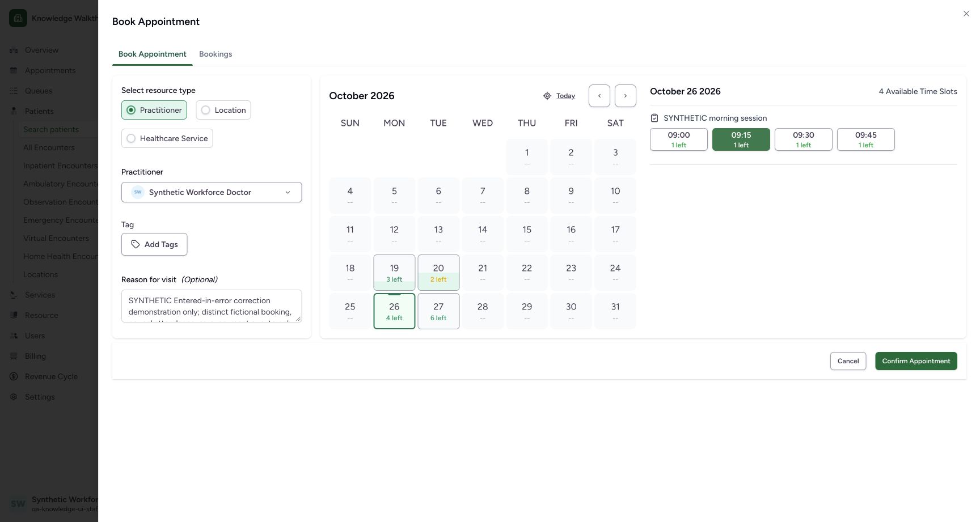980x522 pixels.
Task: Select October 20 with 2 left
Action: pyautogui.click(x=438, y=273)
